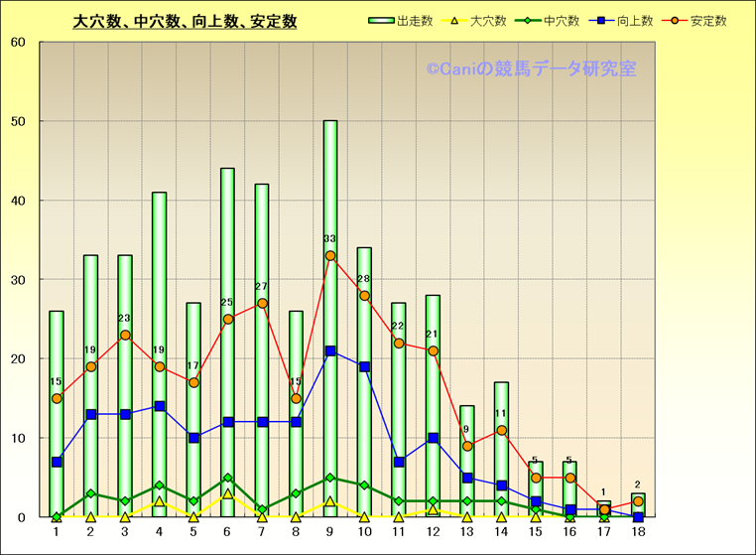The image size is (756, 555).
Task: Select the orange circle data point labeled 27
Action: (x=262, y=304)
